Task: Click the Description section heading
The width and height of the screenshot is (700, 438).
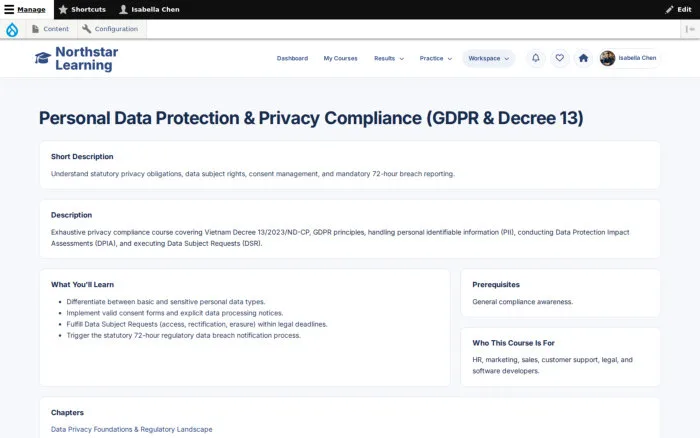Action: coord(71,215)
